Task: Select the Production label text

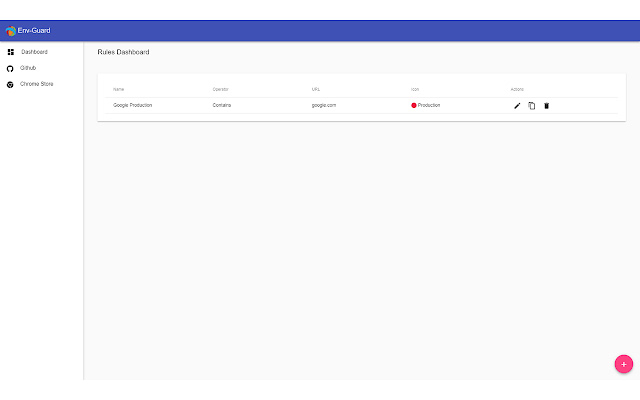Action: (429, 105)
